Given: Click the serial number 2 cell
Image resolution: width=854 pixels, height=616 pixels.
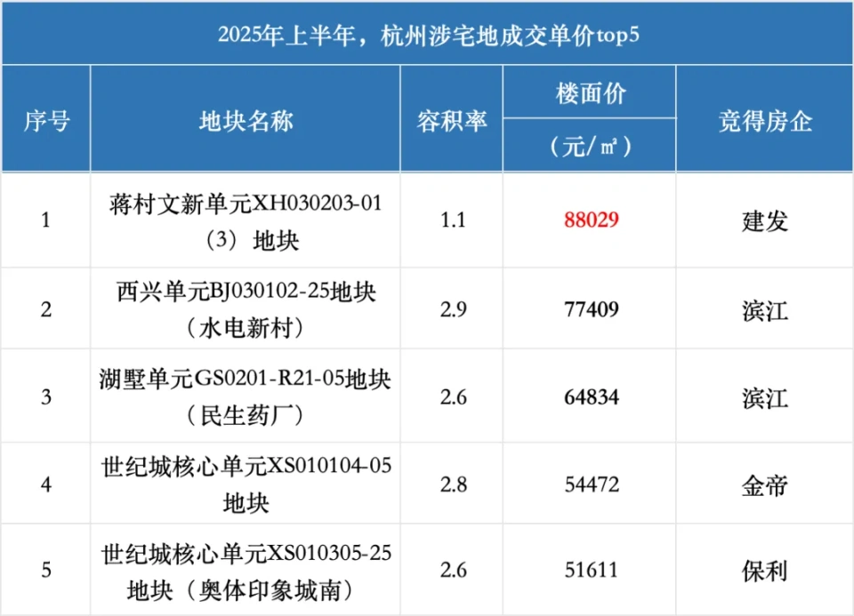Looking at the screenshot, I should [46, 309].
